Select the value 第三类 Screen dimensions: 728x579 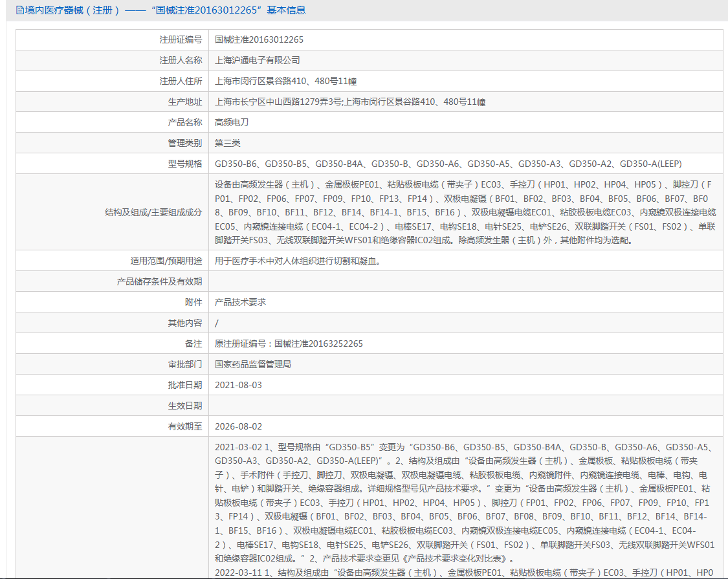click(228, 143)
